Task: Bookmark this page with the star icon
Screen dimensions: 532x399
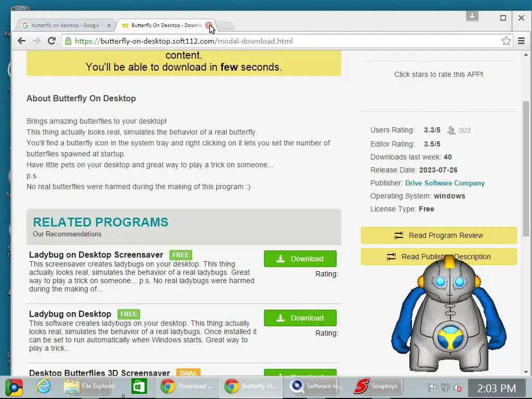Action: pyautogui.click(x=506, y=41)
